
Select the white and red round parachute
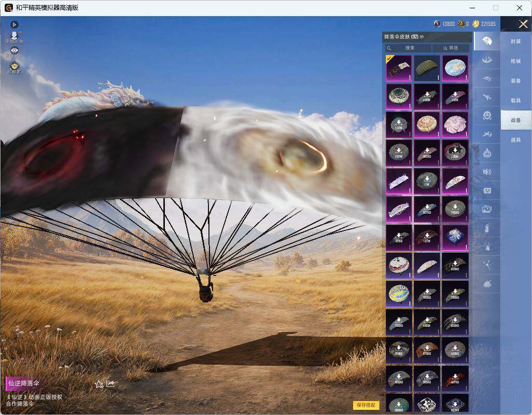click(x=399, y=266)
